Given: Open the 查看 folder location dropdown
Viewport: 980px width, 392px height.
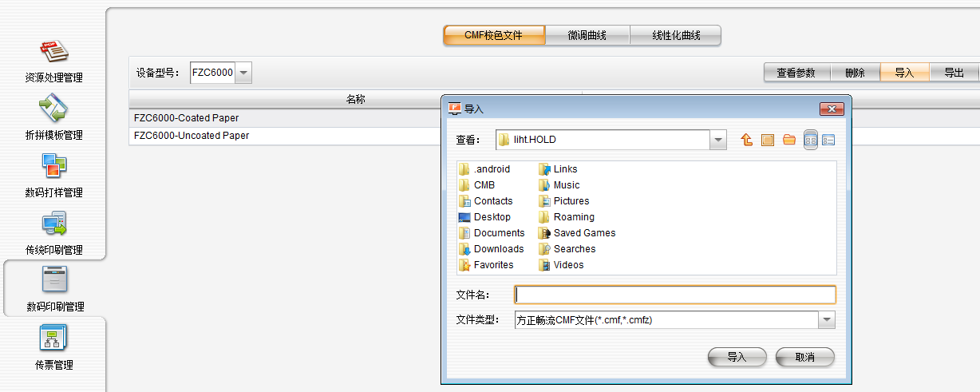Looking at the screenshot, I should (x=718, y=140).
